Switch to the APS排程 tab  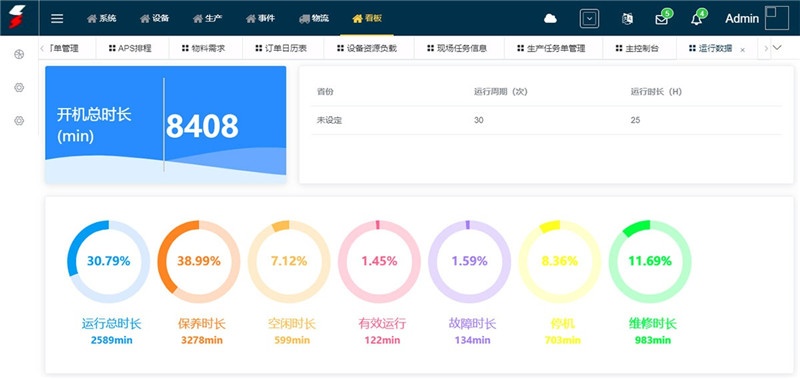[131, 48]
